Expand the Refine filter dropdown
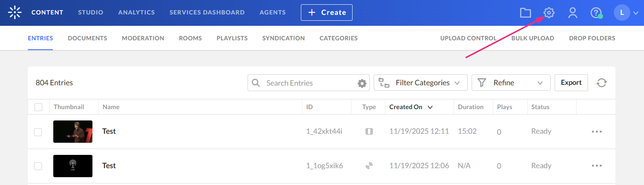Viewport: 644px width, 185px height. pos(511,83)
